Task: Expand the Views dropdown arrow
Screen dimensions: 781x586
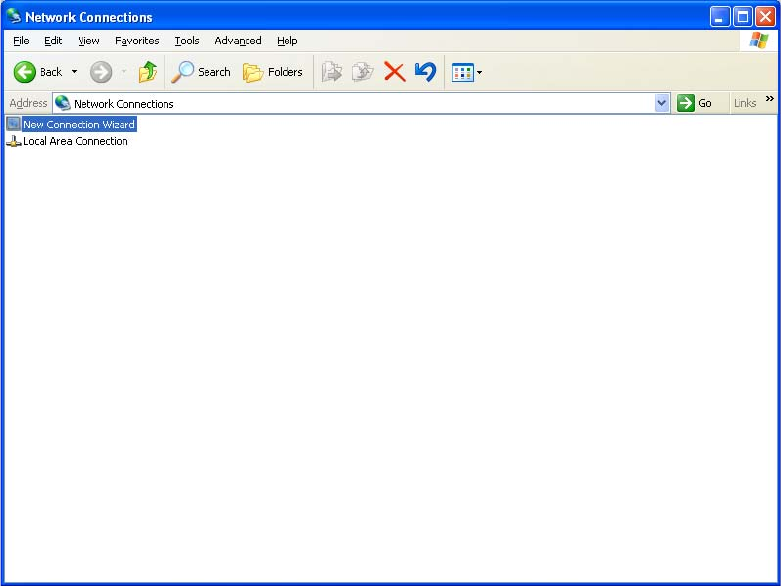Action: click(479, 73)
